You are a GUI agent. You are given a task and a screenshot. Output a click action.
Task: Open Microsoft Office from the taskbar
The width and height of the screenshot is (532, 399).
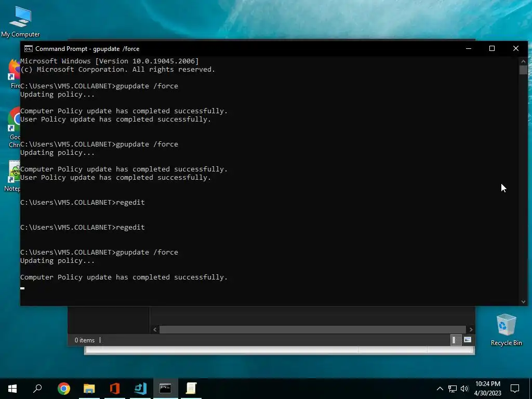click(x=115, y=388)
